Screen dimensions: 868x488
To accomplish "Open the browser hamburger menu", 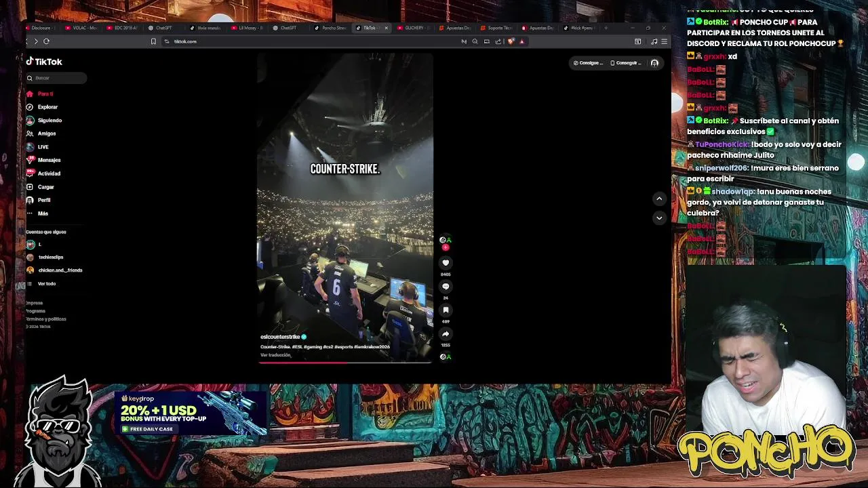I will (x=665, y=41).
